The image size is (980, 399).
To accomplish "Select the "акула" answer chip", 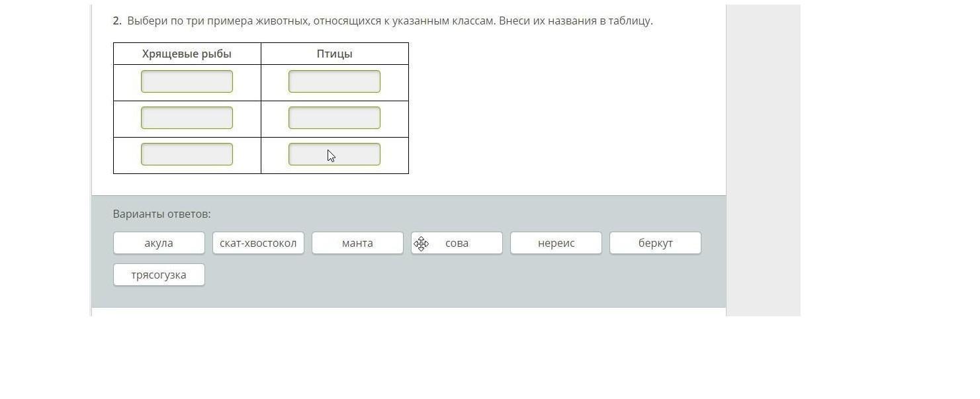I will (x=159, y=243).
